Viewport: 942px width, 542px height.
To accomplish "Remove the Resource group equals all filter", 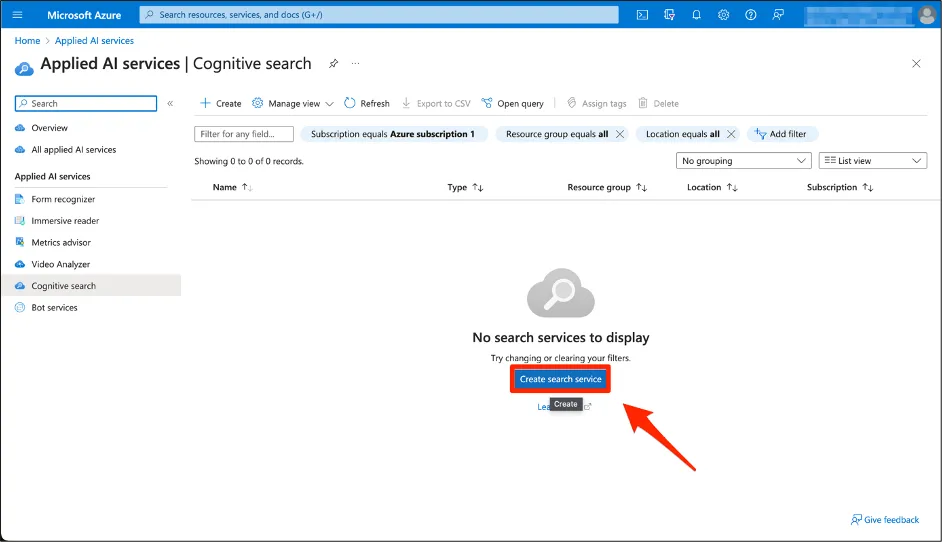I will point(620,134).
